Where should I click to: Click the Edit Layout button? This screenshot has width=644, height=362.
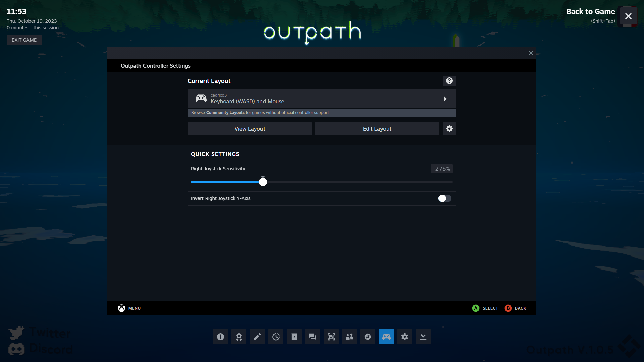pos(377,129)
